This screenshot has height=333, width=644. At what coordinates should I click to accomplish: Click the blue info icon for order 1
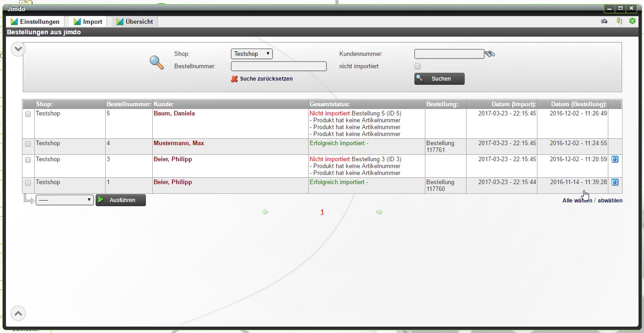pyautogui.click(x=615, y=182)
